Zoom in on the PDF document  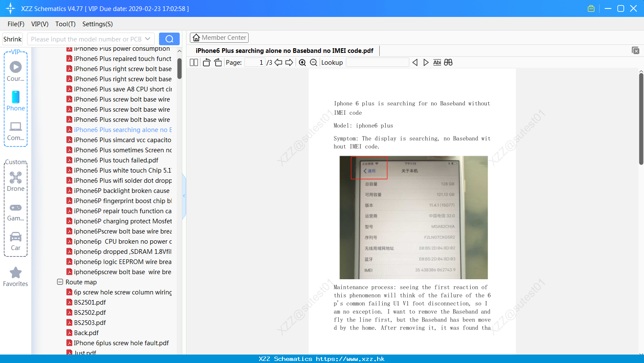pyautogui.click(x=302, y=62)
